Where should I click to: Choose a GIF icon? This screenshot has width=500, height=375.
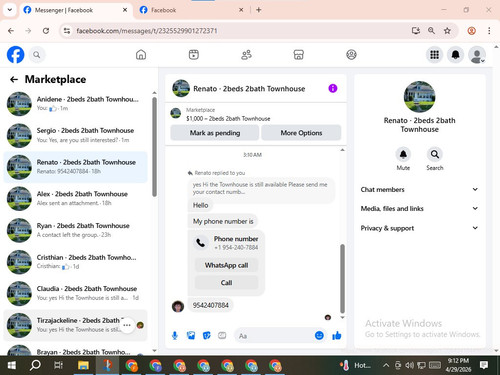222,336
